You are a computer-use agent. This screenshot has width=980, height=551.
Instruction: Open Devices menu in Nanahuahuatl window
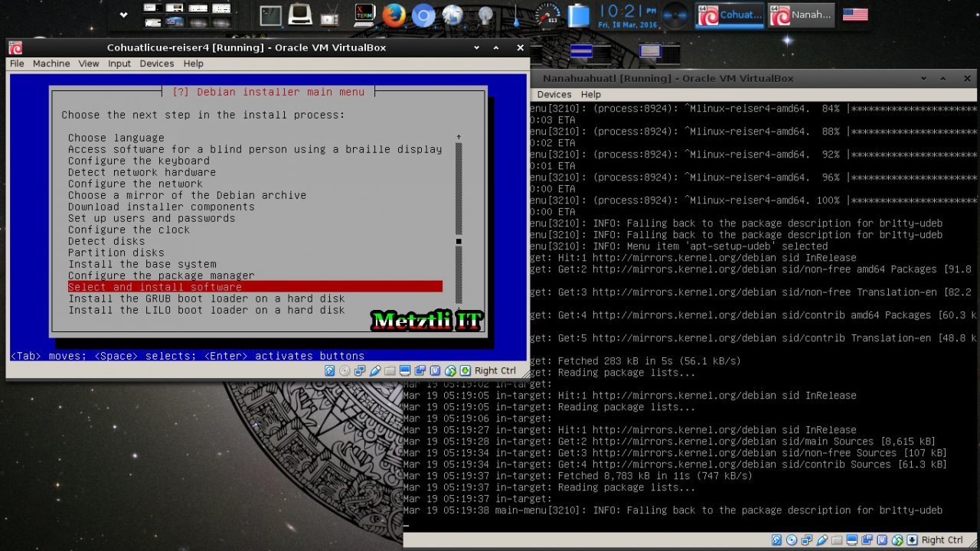pos(554,94)
